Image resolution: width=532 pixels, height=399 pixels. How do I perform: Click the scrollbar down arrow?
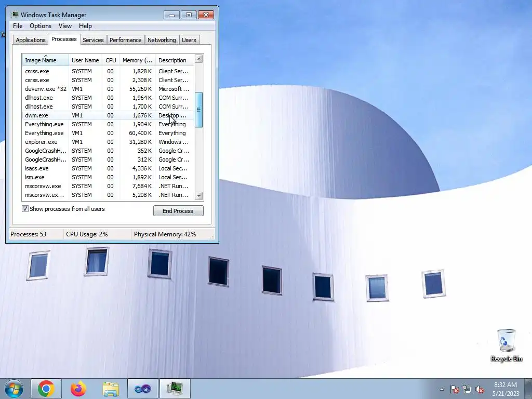(199, 196)
